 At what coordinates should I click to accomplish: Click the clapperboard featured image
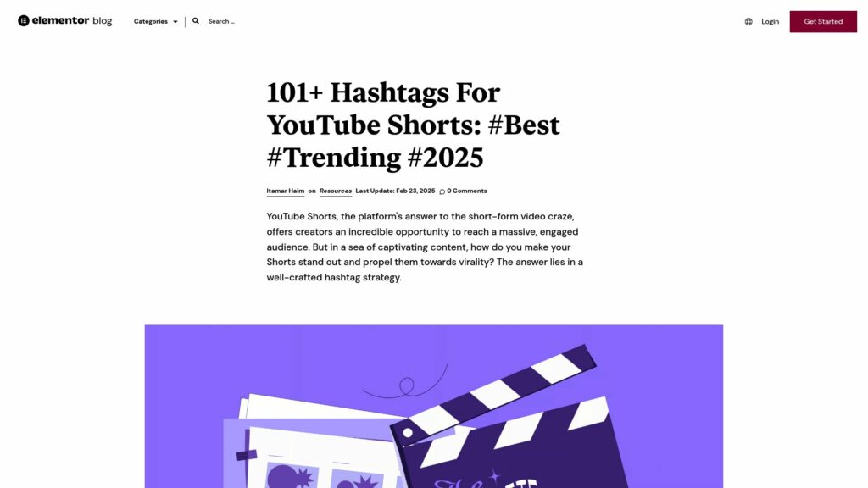(434, 406)
